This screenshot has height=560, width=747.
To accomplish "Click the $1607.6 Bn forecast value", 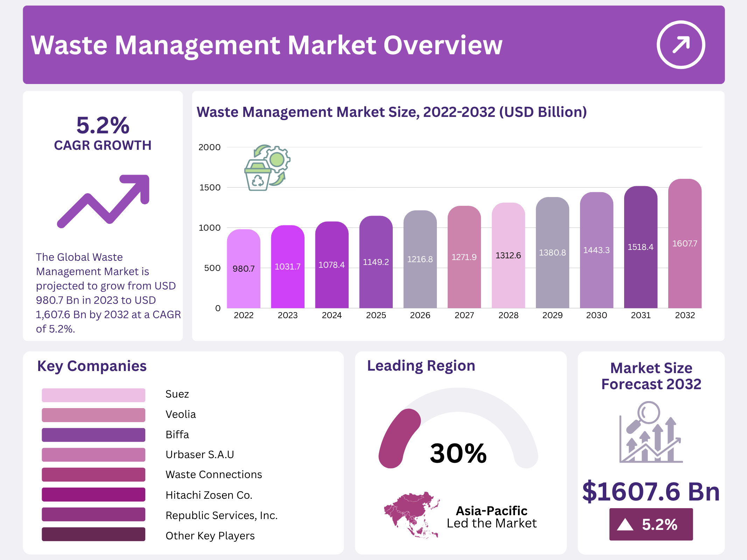I will point(651,492).
